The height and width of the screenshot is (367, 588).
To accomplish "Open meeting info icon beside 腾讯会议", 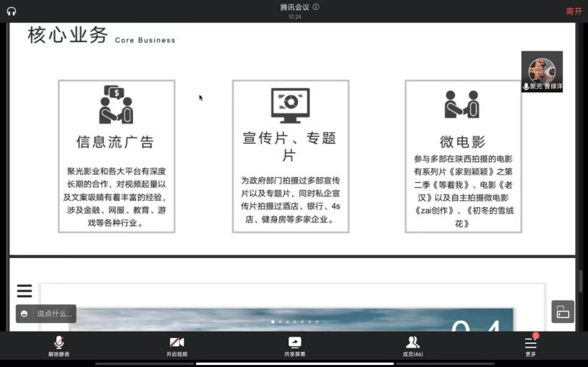I will [x=316, y=7].
